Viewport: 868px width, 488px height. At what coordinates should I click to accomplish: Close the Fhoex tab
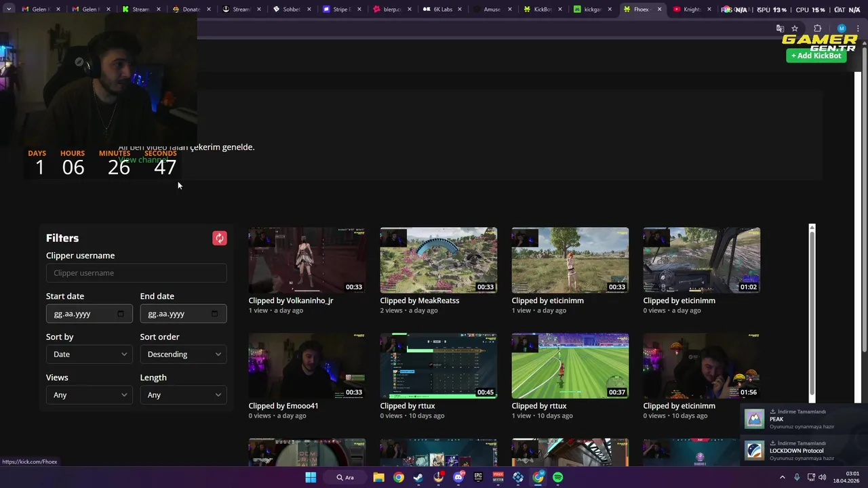(659, 9)
